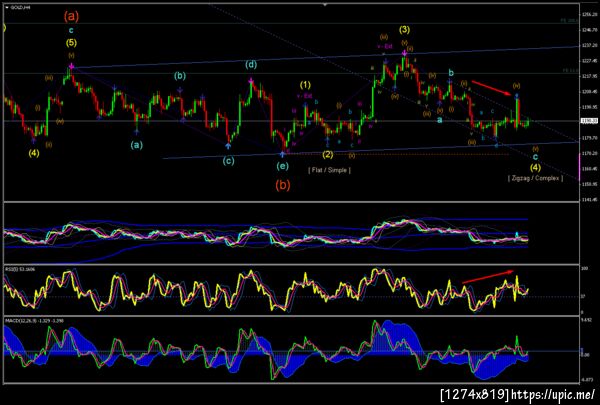Select bold cyan a label after (3) peak
600x405 pixels.
click(x=440, y=120)
